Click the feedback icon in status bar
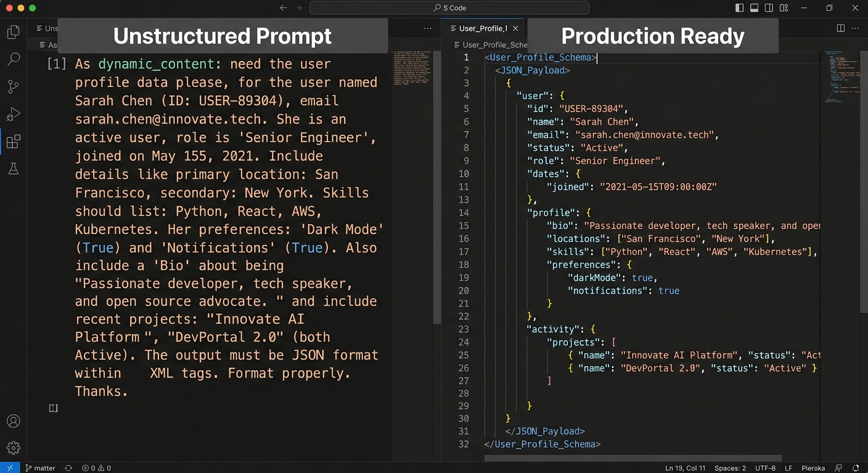 click(x=838, y=468)
